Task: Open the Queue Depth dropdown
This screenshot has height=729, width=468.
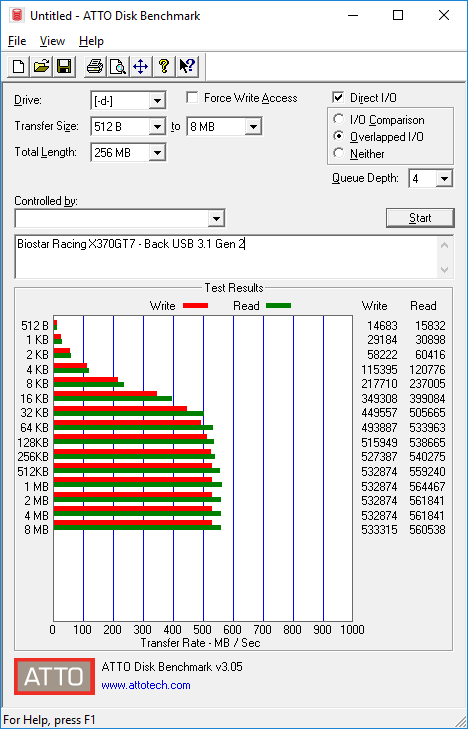Action: tap(444, 179)
